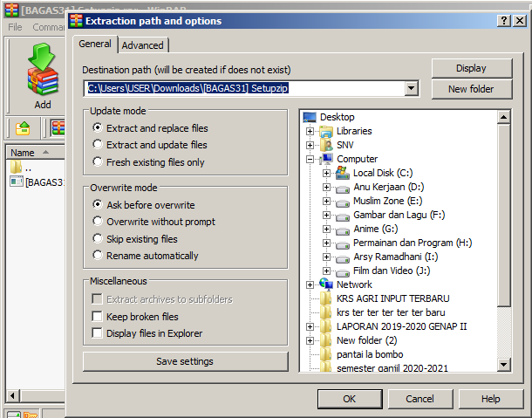
Task: Click the Network icon in the tree
Action: click(x=326, y=284)
